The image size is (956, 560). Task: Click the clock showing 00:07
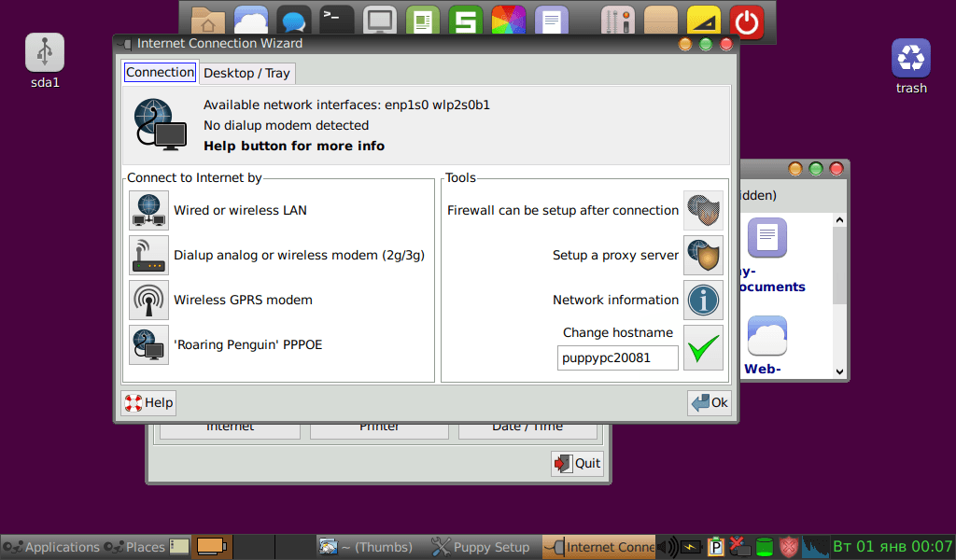click(x=893, y=547)
